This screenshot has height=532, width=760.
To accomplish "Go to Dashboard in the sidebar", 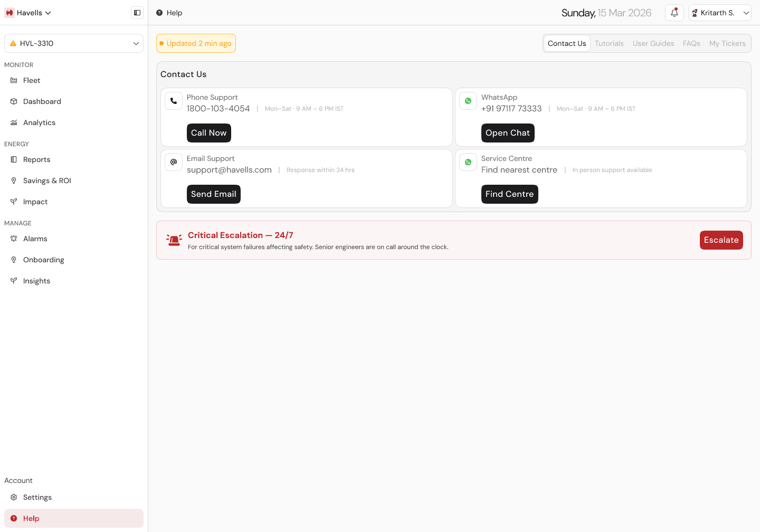I will [x=74, y=101].
